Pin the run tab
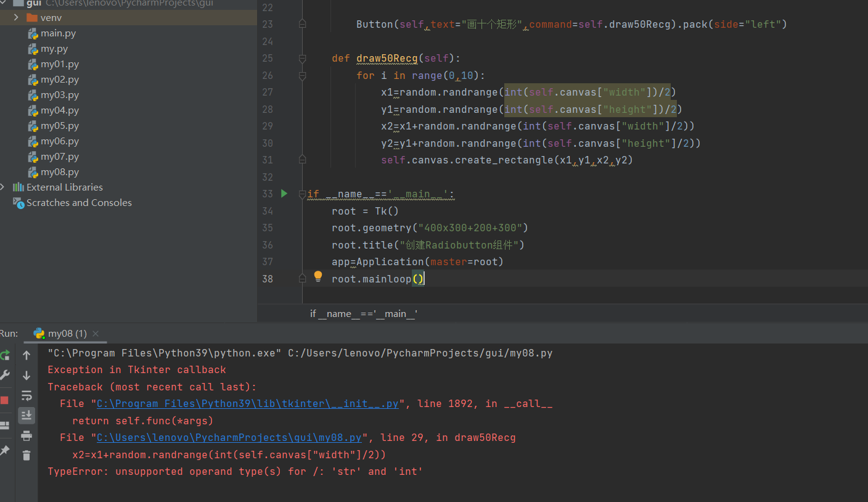Viewport: 868px width, 502px height. 4,450
